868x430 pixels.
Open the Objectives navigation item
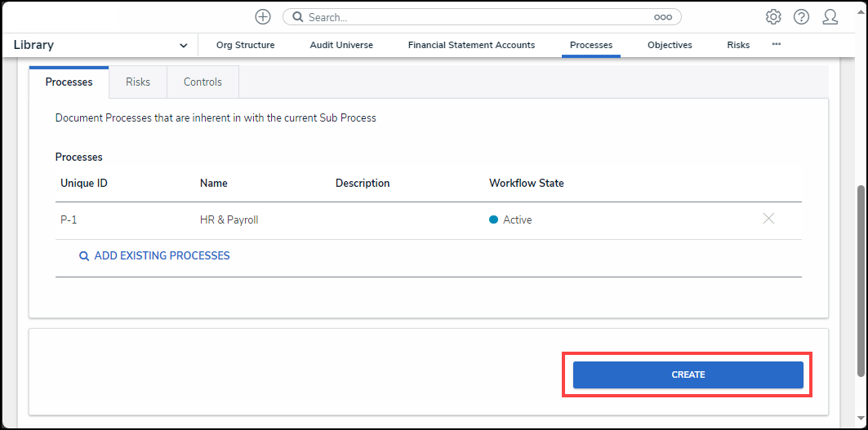[x=670, y=46]
